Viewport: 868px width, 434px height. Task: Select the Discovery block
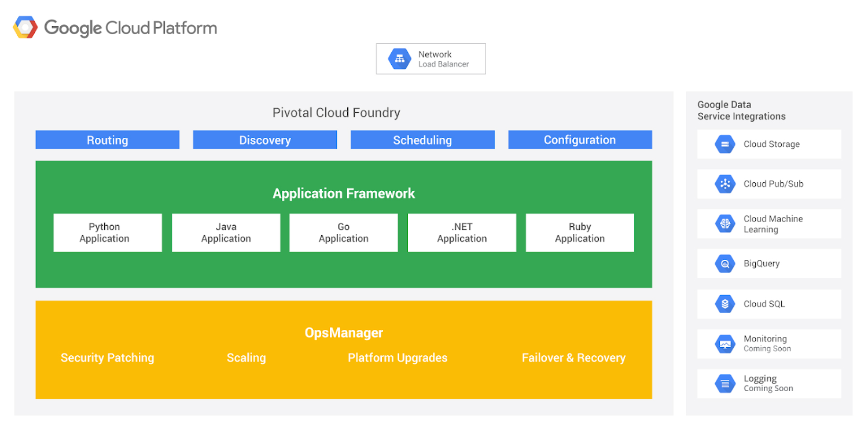[265, 139]
